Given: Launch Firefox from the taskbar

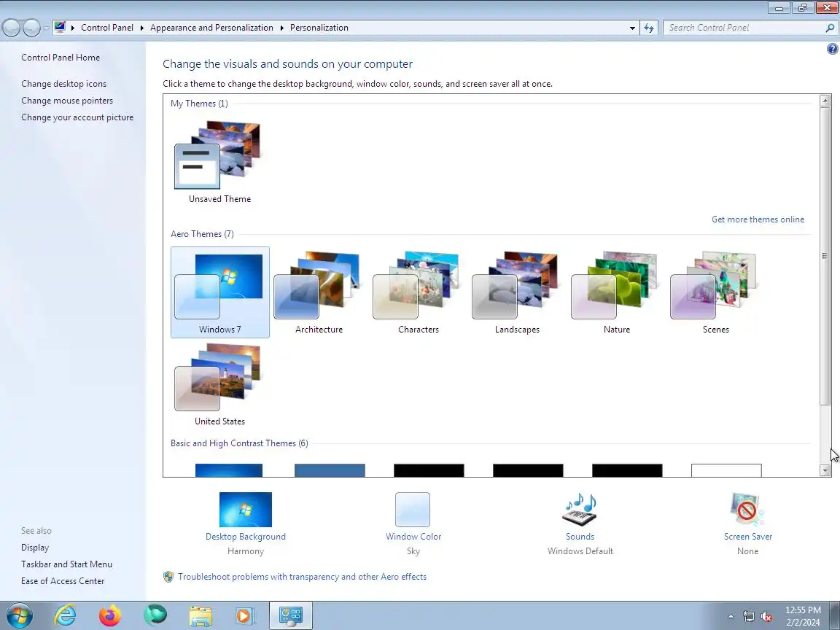Looking at the screenshot, I should (110, 616).
